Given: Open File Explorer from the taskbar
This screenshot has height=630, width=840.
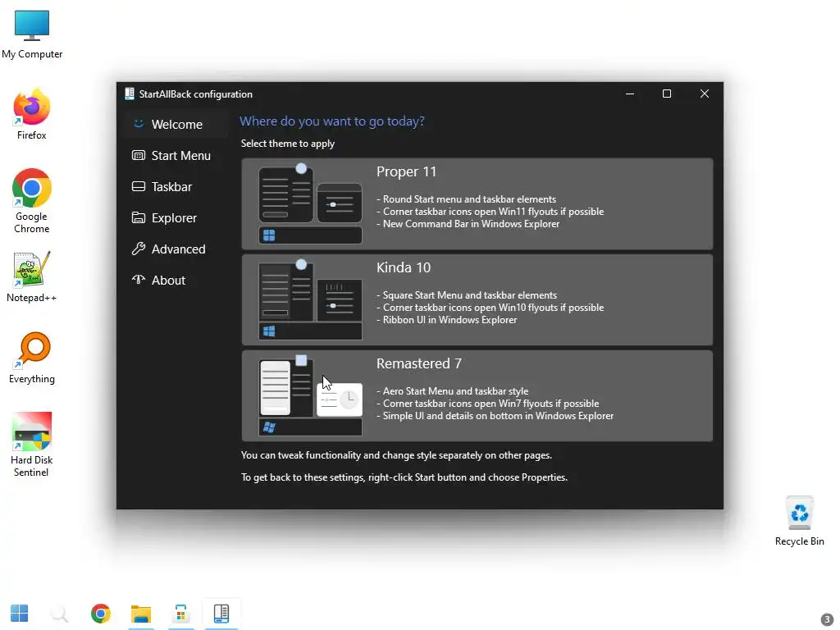Looking at the screenshot, I should pos(141,614).
